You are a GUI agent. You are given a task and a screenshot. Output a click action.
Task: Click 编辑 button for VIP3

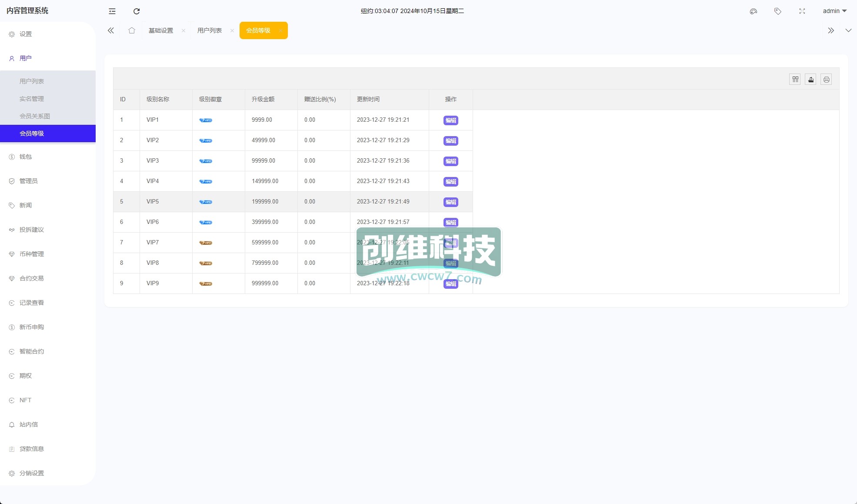click(451, 161)
